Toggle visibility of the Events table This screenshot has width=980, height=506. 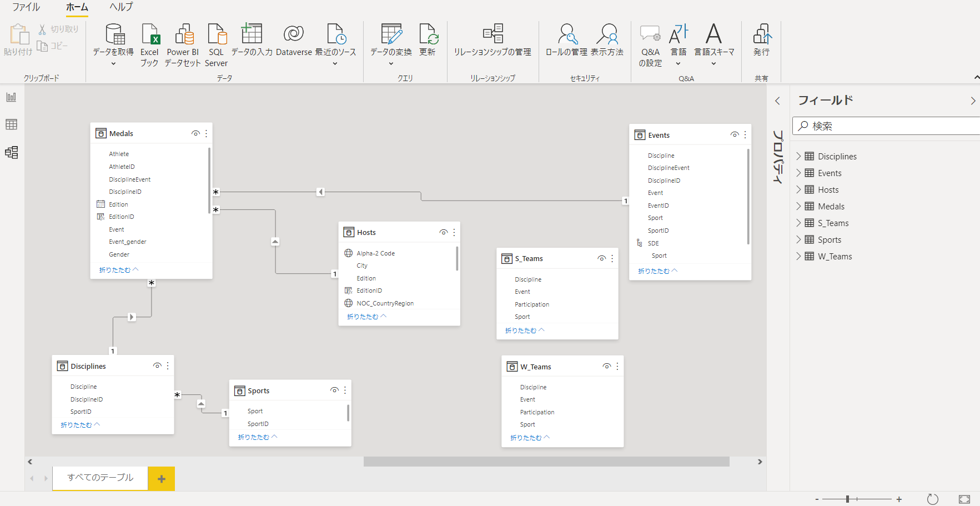tap(735, 135)
